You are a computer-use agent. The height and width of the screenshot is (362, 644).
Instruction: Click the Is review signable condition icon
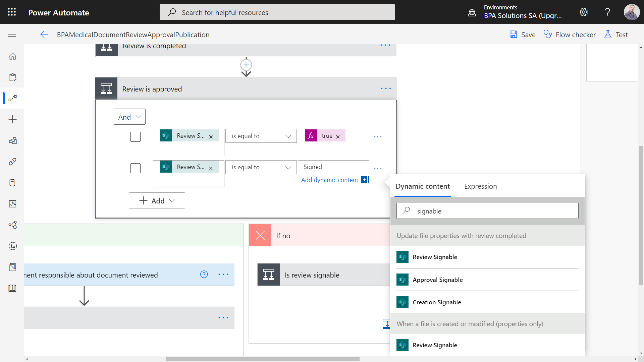click(x=269, y=275)
